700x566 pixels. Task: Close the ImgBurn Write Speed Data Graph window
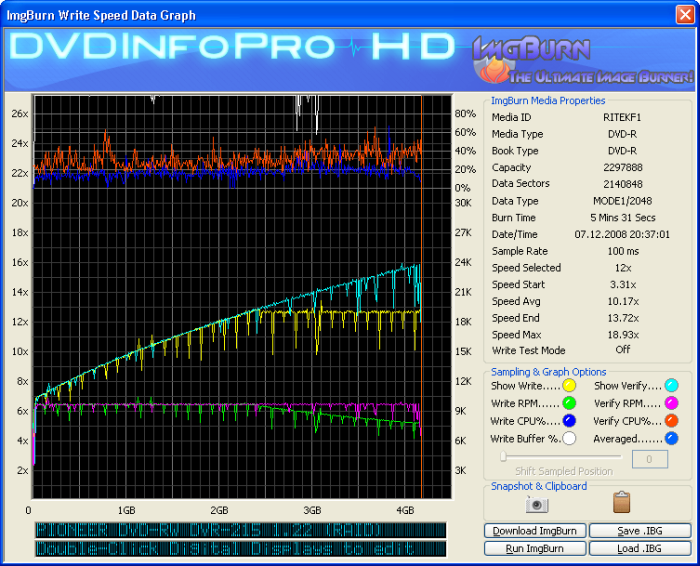tap(685, 14)
